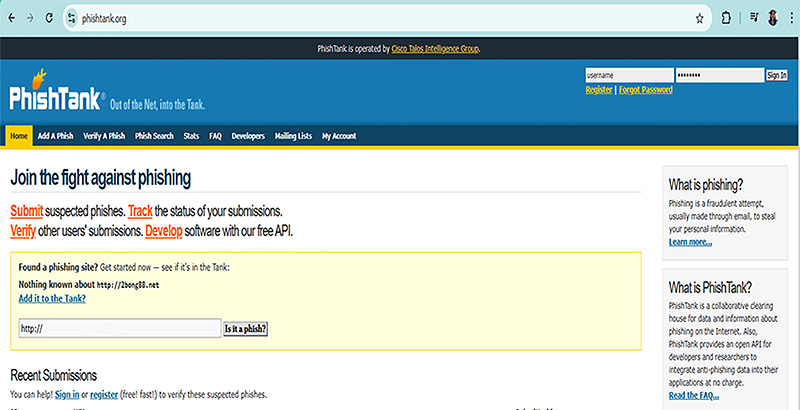Open the Read the FAQ... link
800x410 pixels.
click(694, 396)
